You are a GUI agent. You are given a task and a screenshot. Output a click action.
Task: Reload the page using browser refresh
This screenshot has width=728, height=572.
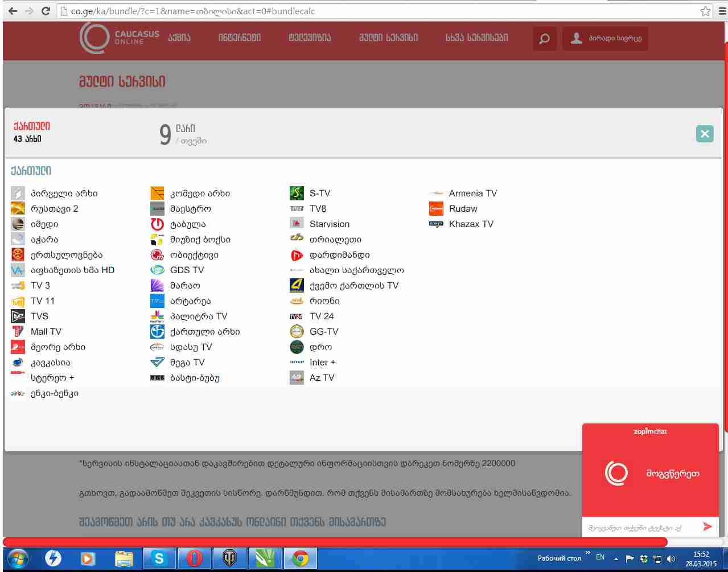(46, 11)
